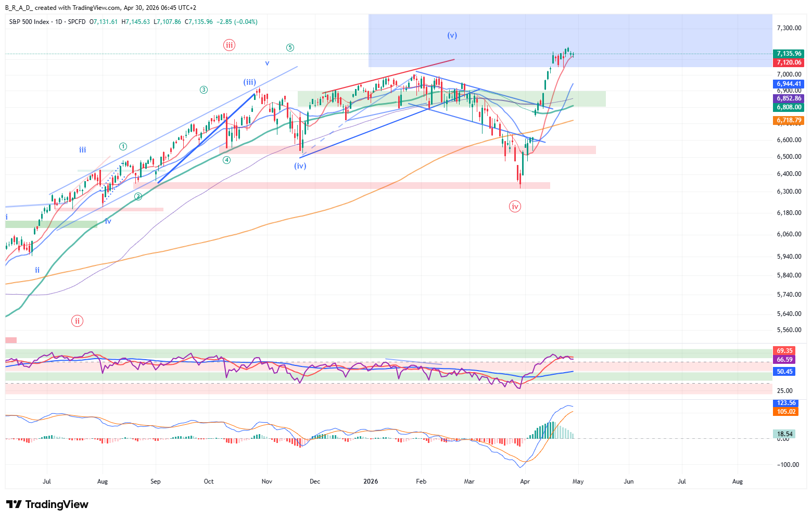Viewport: 812px width, 520px height.
Task: Select the blue 6,944.41 price label
Action: point(789,84)
